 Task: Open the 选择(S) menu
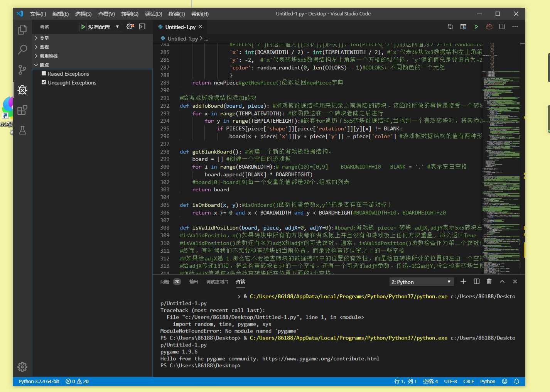83,14
